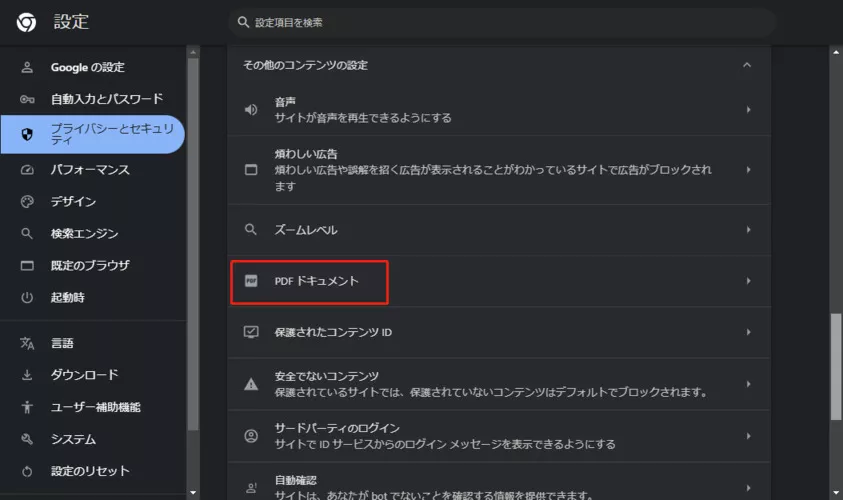Viewport: 843px width, 500px height.
Task: Click the main page scrollbar up arrow
Action: coord(836,52)
